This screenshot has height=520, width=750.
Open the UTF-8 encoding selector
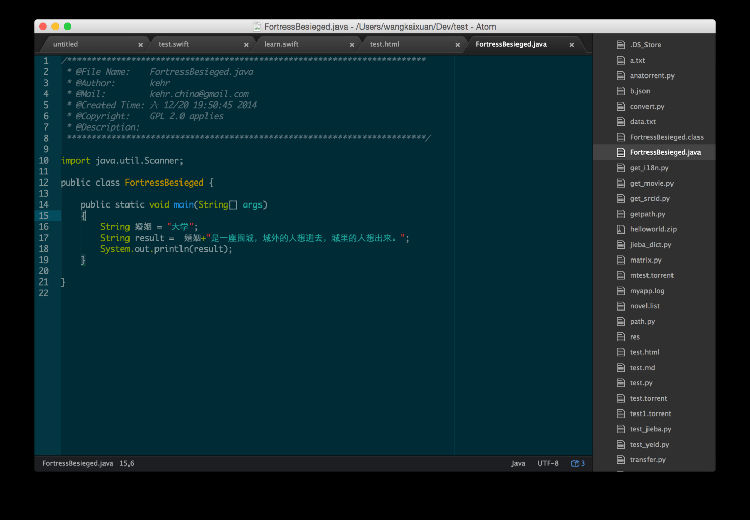click(x=548, y=464)
